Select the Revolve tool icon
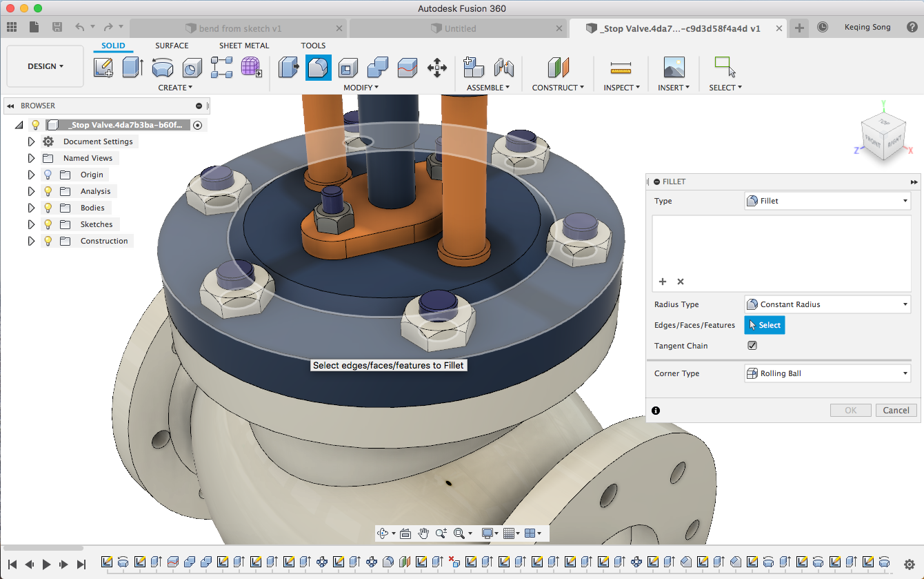Screen dimensions: 924x579 pos(163,68)
